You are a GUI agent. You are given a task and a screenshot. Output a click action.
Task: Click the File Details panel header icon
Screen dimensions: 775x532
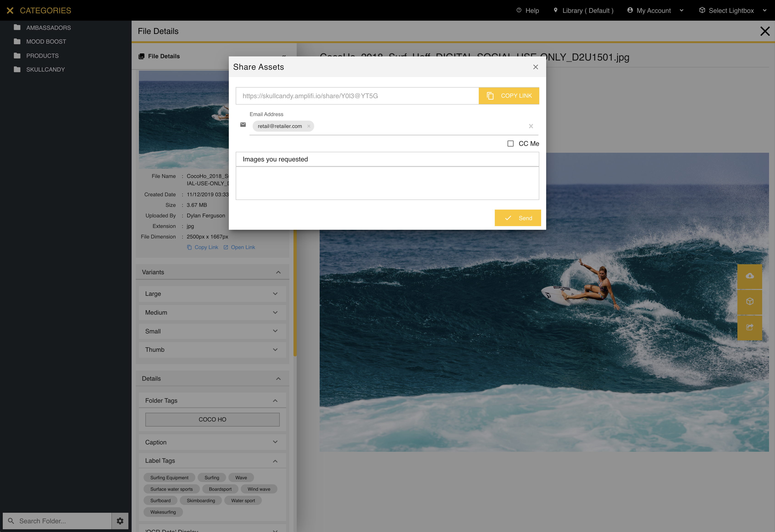[x=141, y=56]
